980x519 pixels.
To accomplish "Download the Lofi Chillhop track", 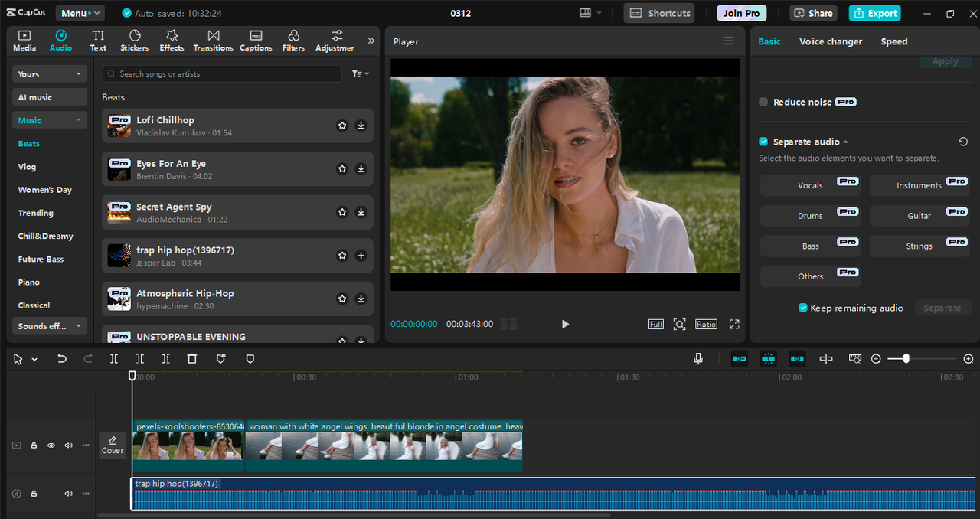I will point(361,126).
